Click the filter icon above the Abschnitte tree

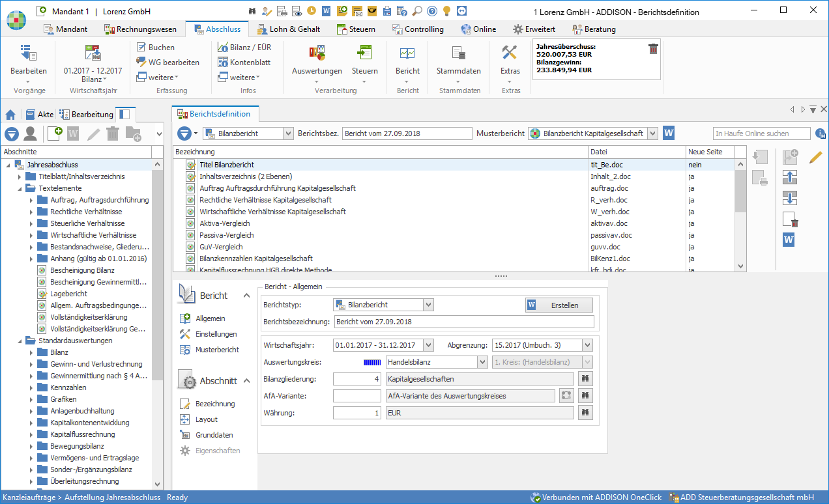[12, 134]
